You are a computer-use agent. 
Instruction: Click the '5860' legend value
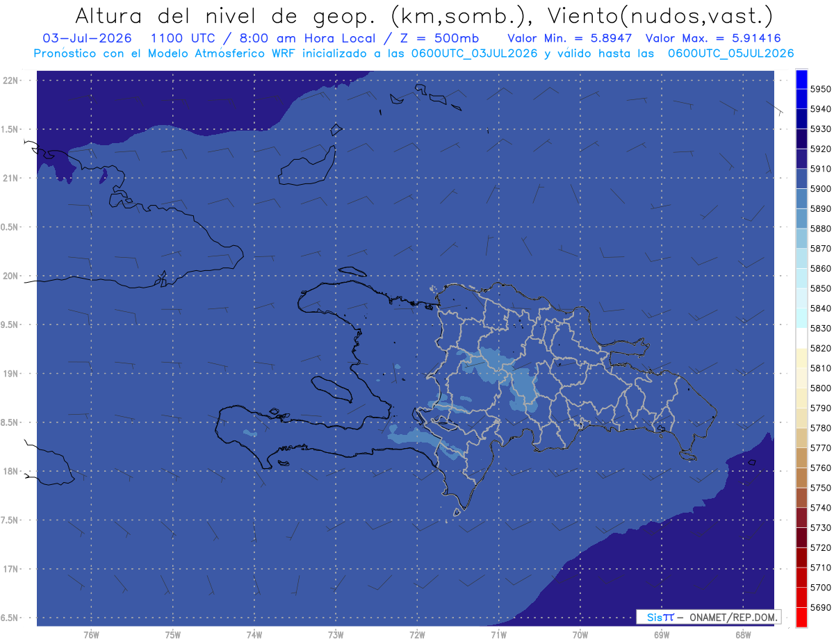point(820,268)
